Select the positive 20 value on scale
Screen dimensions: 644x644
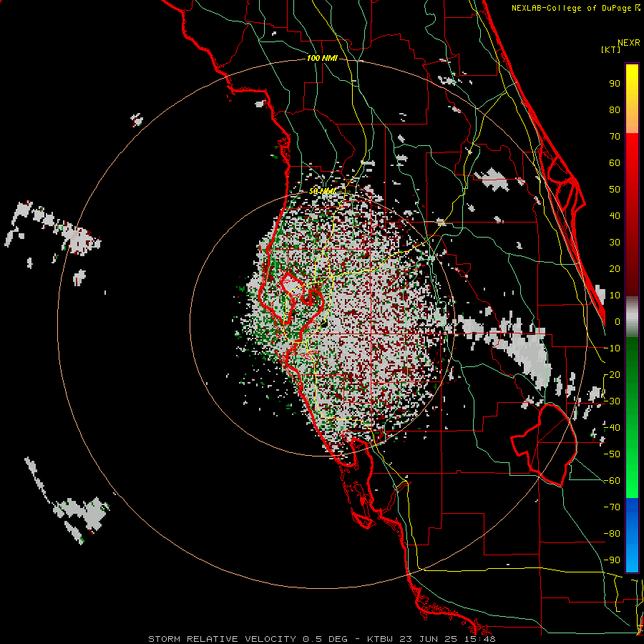click(x=615, y=268)
